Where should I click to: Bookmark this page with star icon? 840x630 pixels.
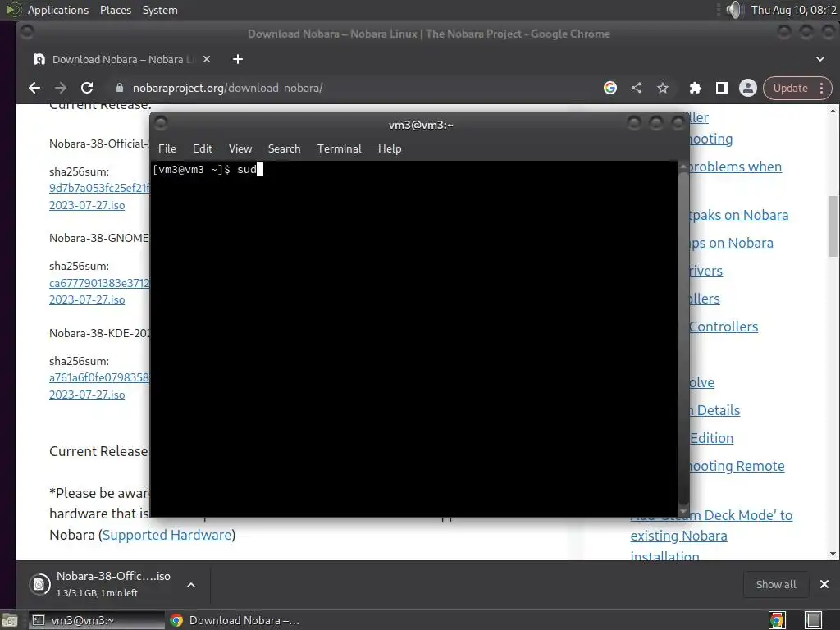pos(663,88)
